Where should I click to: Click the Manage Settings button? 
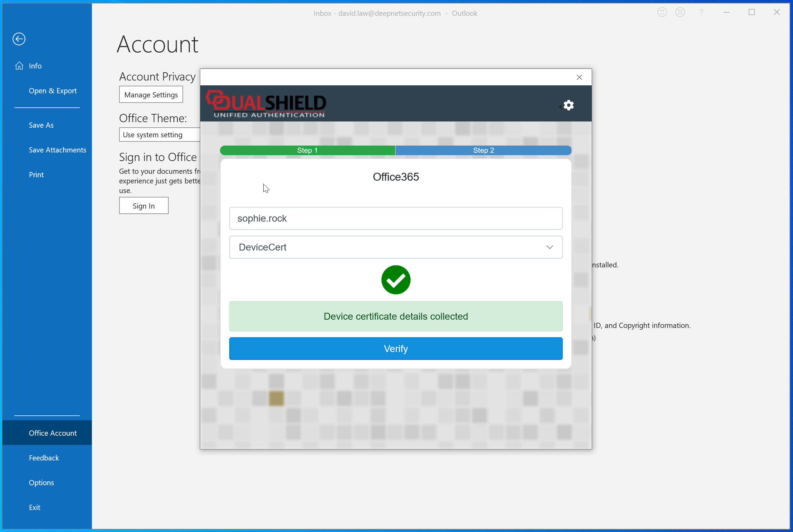[x=151, y=95]
